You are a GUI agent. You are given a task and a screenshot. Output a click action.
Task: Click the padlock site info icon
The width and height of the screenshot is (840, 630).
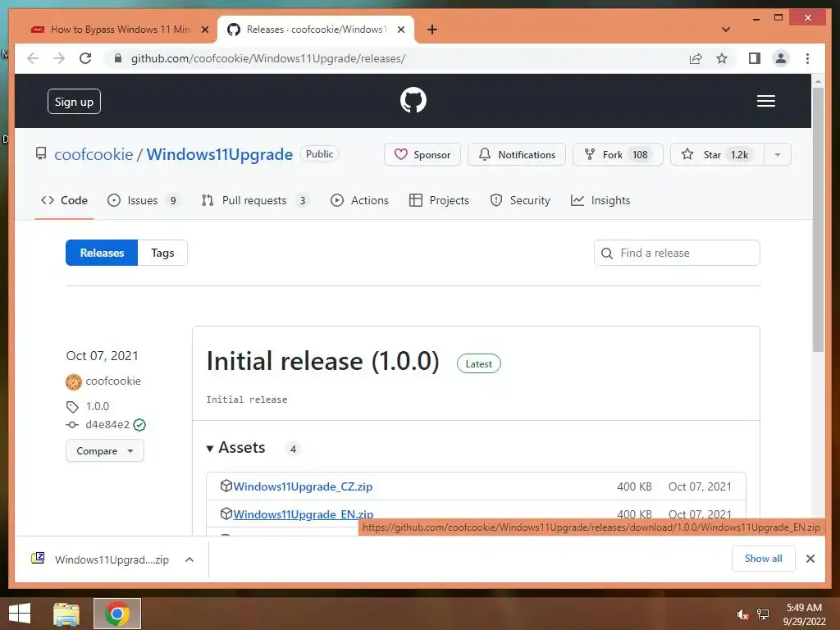pos(118,58)
